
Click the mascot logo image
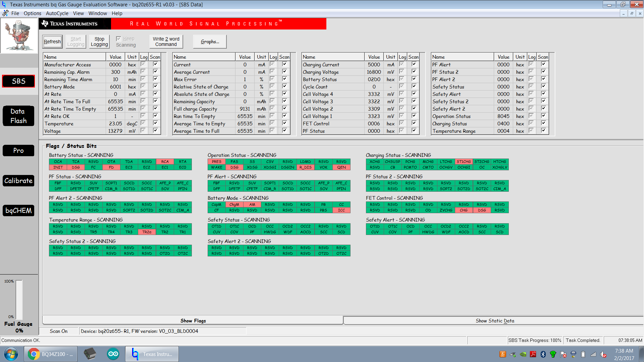19,36
